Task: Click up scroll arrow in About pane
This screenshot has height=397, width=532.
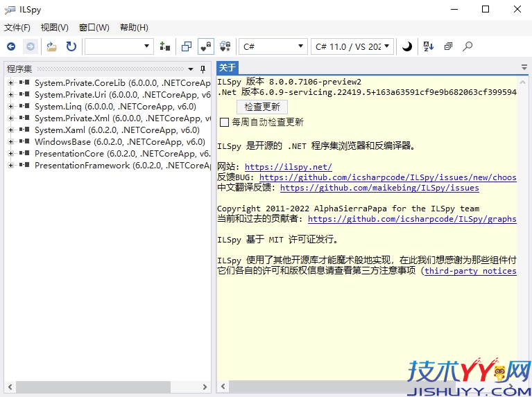Action: point(522,82)
